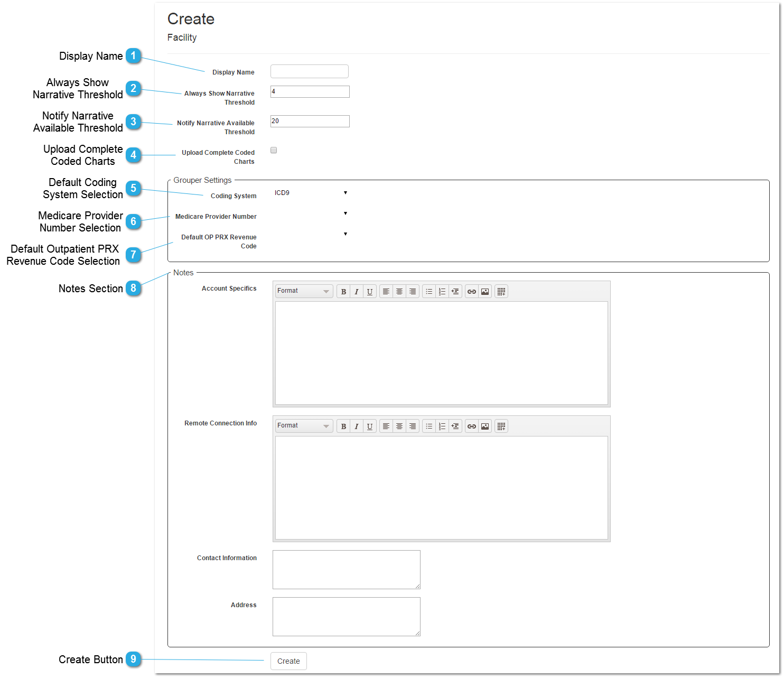784x678 pixels.
Task: Insert table in Account Specifics editor
Action: pos(501,292)
